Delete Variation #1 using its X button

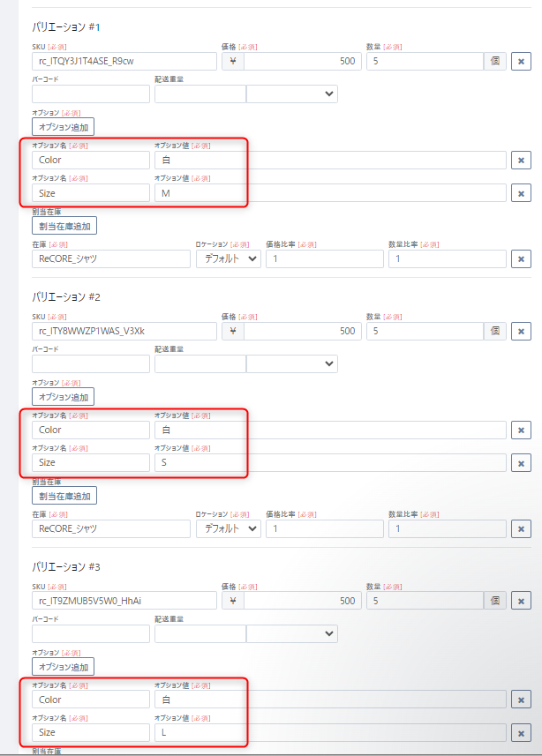coord(522,62)
